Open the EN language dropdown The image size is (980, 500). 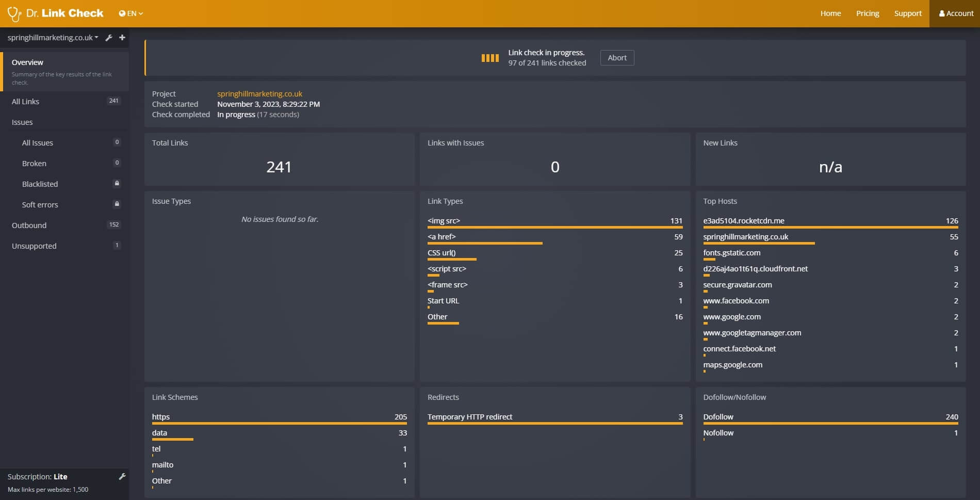tap(131, 13)
